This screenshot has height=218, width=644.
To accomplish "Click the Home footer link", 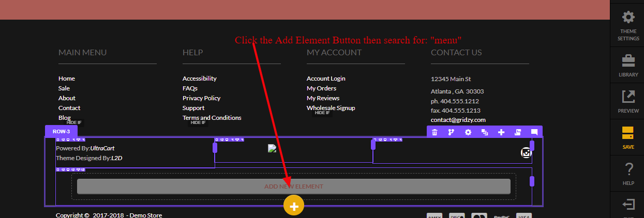I will [67, 79].
